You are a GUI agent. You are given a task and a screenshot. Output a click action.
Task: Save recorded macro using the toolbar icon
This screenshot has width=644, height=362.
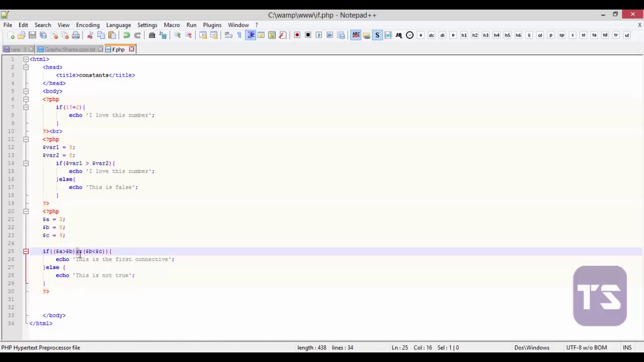(x=341, y=35)
